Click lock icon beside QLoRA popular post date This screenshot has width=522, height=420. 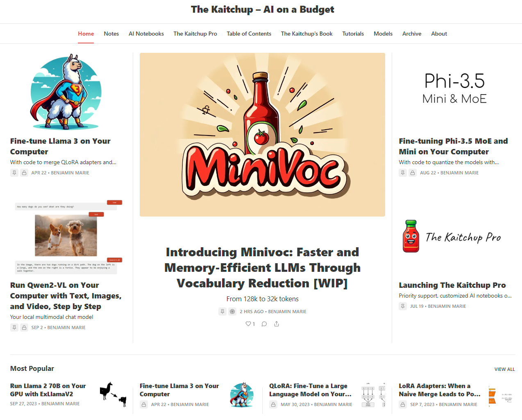[273, 404]
